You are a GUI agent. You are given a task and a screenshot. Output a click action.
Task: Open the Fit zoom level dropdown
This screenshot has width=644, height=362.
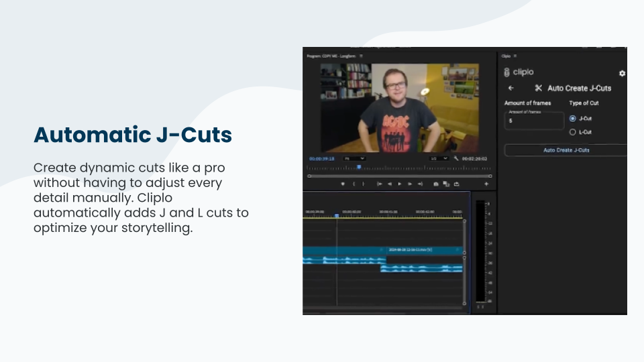click(354, 158)
